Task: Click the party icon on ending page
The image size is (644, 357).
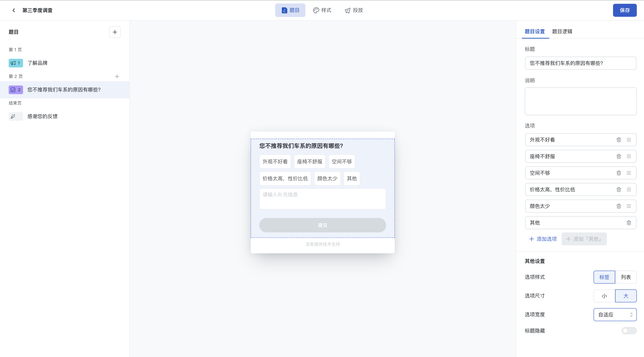Action: tap(13, 116)
